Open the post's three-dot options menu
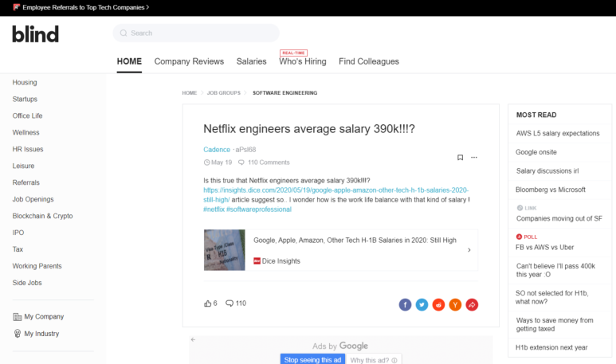Screen dimensions: 616x364 474,158
